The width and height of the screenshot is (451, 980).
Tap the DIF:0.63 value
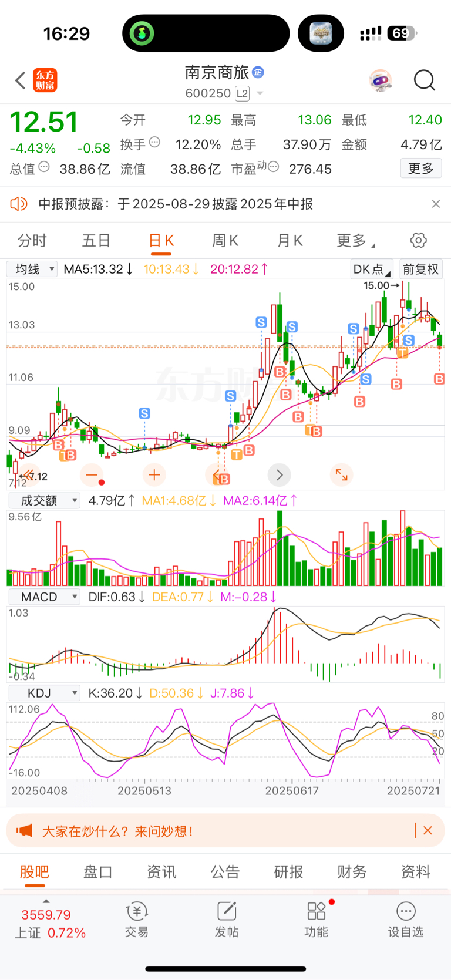pos(116,597)
